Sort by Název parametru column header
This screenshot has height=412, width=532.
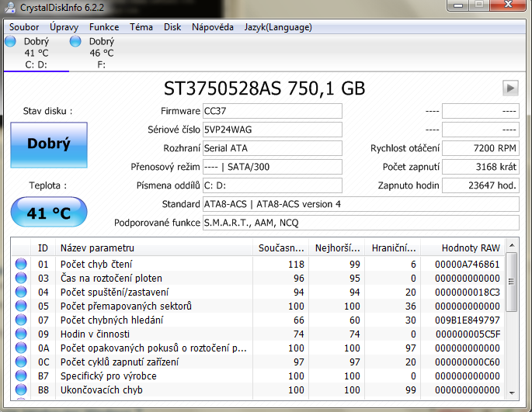click(155, 248)
